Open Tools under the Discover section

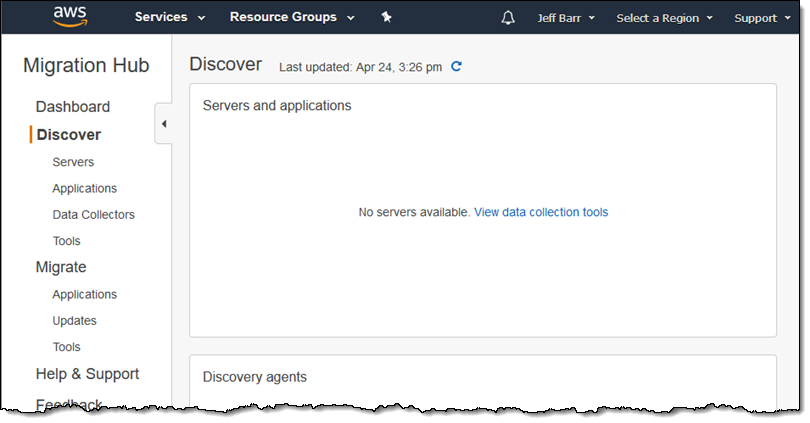(66, 241)
